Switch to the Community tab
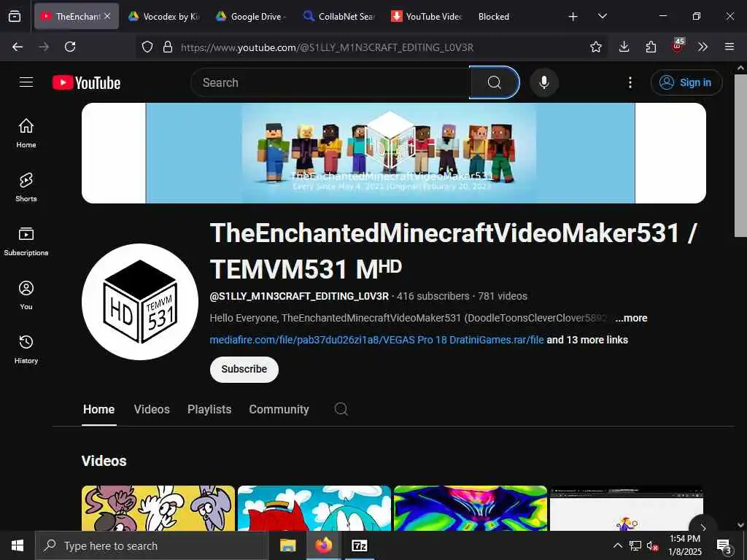The image size is (747, 560). click(279, 410)
